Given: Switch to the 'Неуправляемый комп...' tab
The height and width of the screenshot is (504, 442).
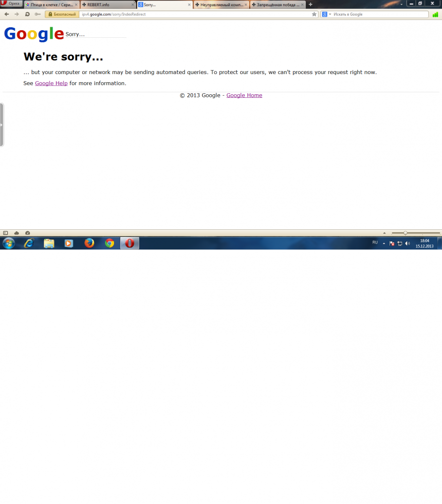Looking at the screenshot, I should pyautogui.click(x=222, y=5).
